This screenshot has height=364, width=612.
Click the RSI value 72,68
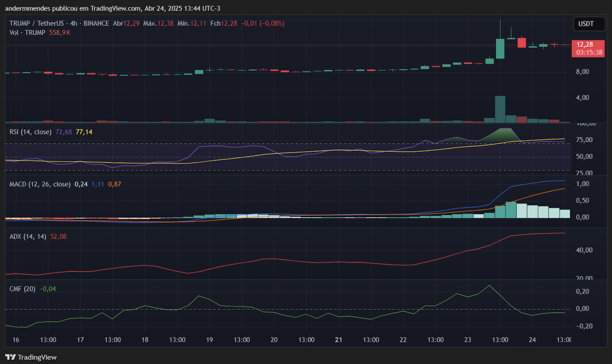point(63,132)
